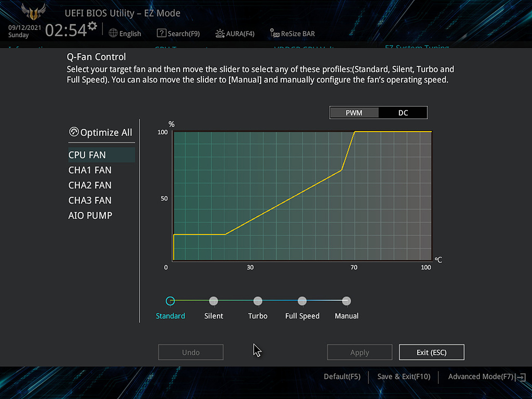532x399 pixels.
Task: Click the 70 temperature axis label
Action: click(354, 267)
